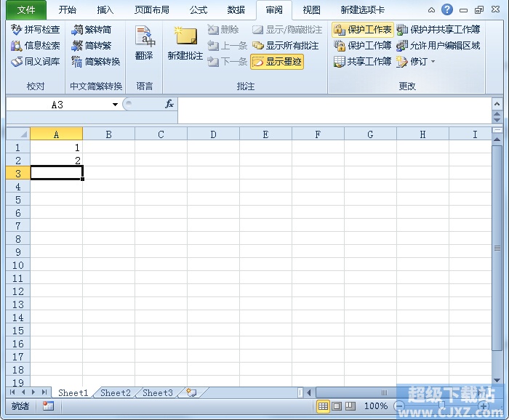Go to the next sheet arrow
Screen dimensions: 509x420
coord(33,392)
